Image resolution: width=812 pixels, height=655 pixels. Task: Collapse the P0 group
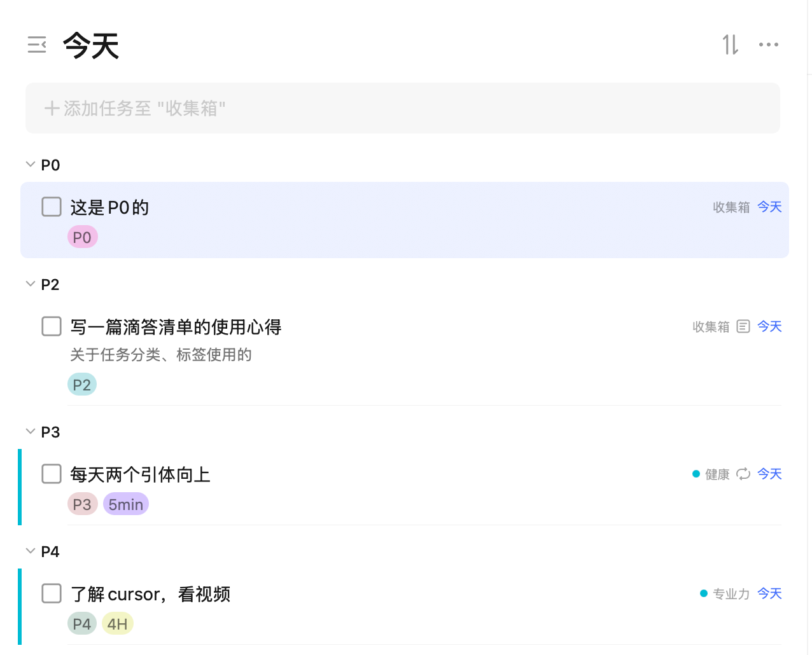coord(30,164)
